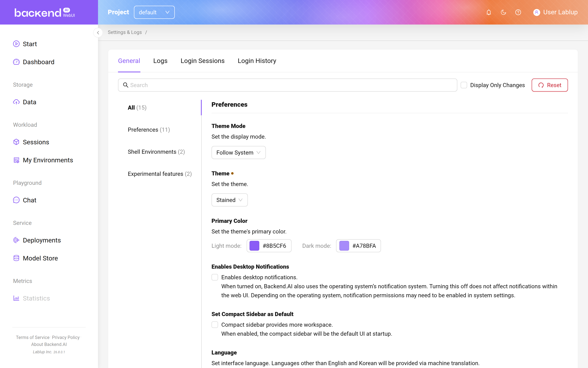
Task: Focus the settings Search field
Action: coord(287,85)
